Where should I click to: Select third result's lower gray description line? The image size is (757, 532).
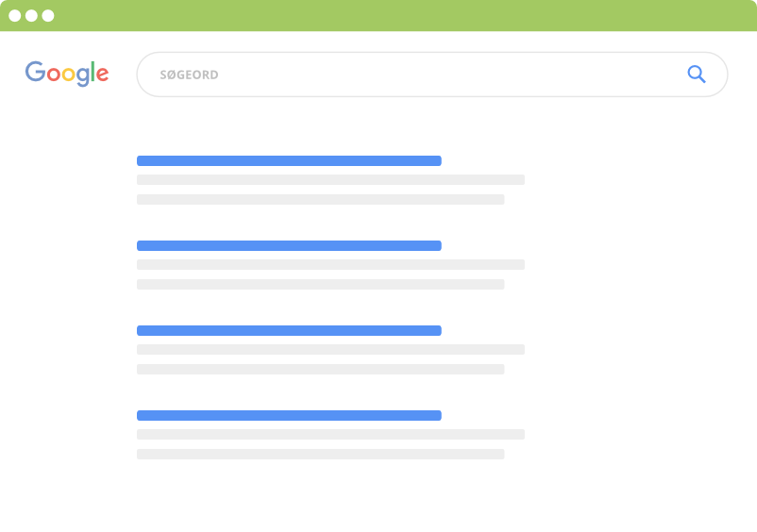click(320, 369)
